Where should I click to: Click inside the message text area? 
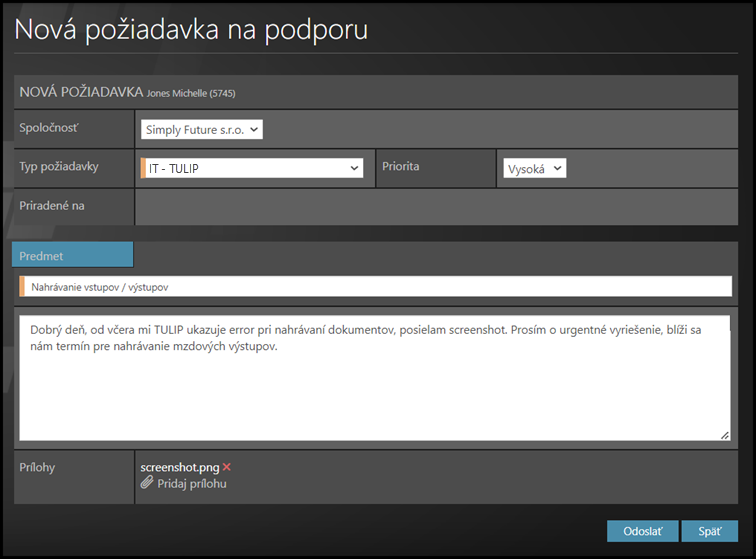click(376, 390)
